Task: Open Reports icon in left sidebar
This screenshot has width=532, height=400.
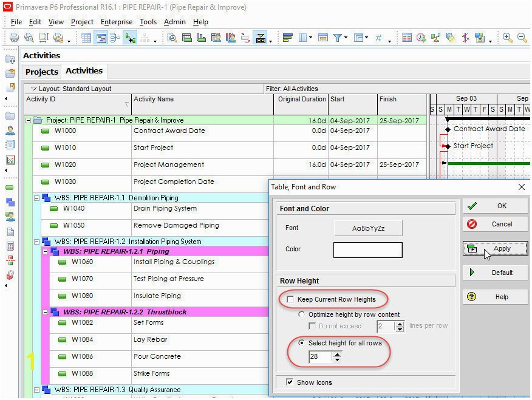Action: (10, 145)
